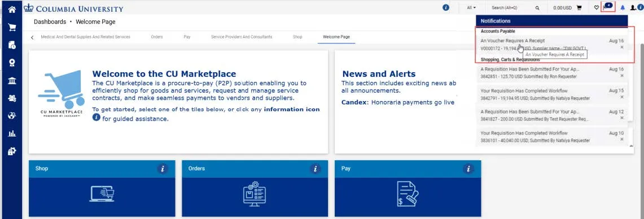Click the header information icon beside search

pyautogui.click(x=446, y=7)
